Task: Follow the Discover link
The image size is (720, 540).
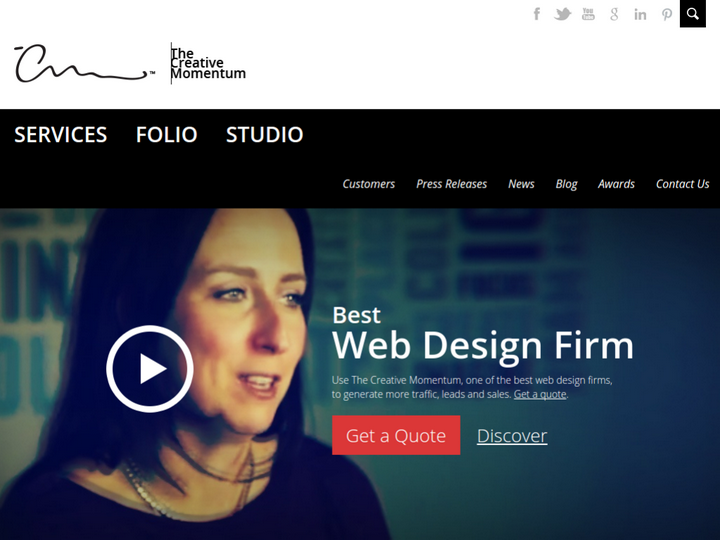Action: (512, 436)
